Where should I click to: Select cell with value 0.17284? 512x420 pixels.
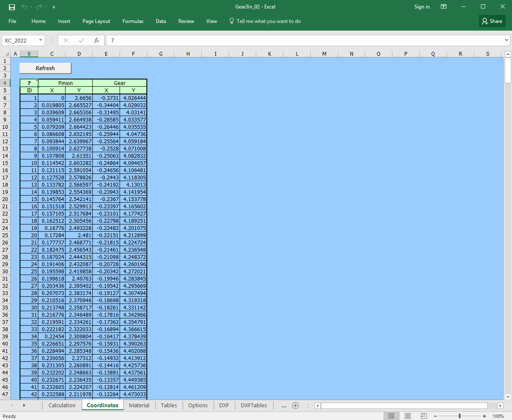coord(52,235)
